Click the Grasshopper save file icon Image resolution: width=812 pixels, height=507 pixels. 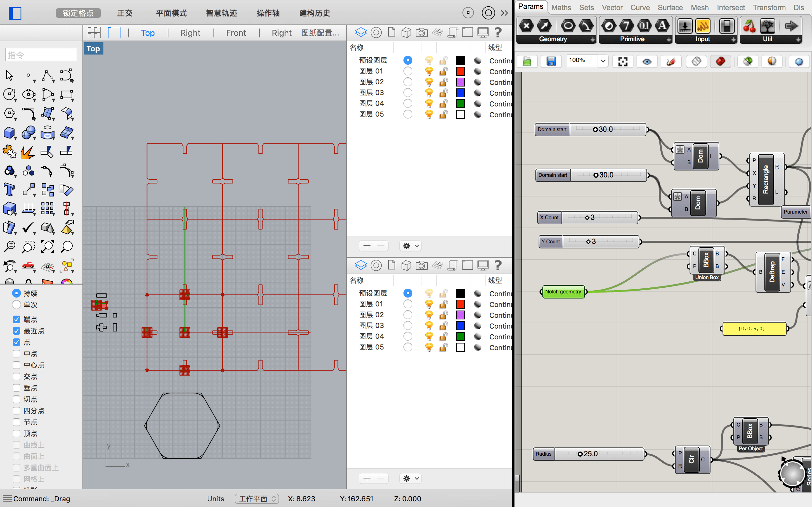tap(551, 61)
